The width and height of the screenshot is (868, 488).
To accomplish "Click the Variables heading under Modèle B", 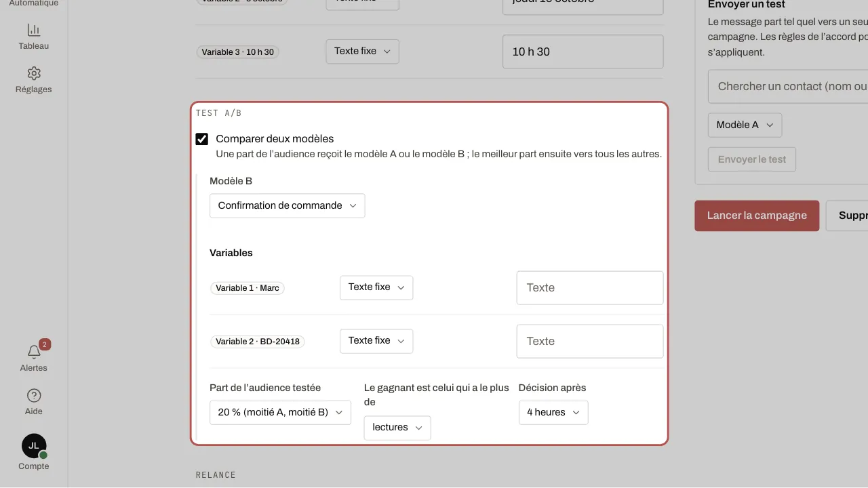I will point(231,253).
